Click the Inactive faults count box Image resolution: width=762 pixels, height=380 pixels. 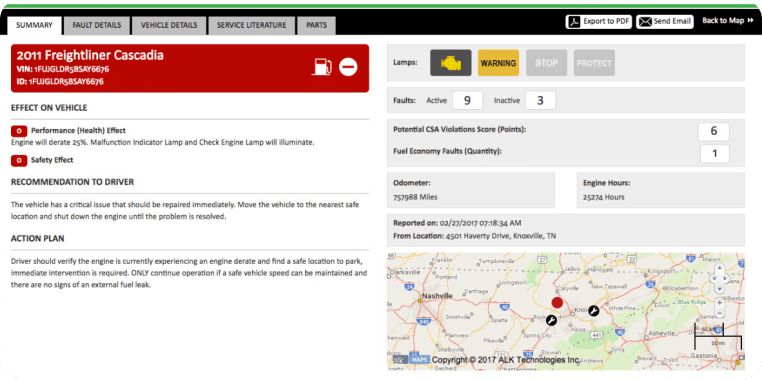540,101
